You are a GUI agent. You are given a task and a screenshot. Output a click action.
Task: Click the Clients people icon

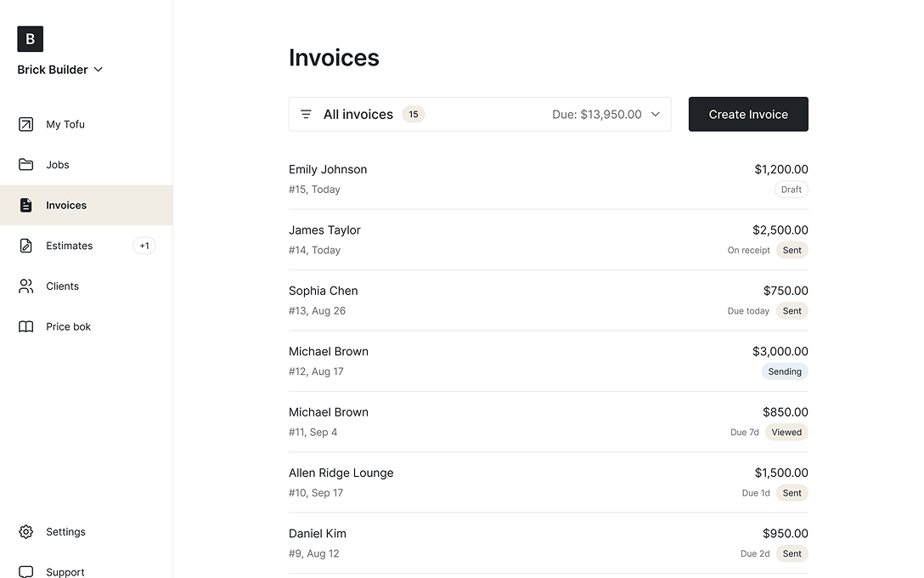[26, 286]
